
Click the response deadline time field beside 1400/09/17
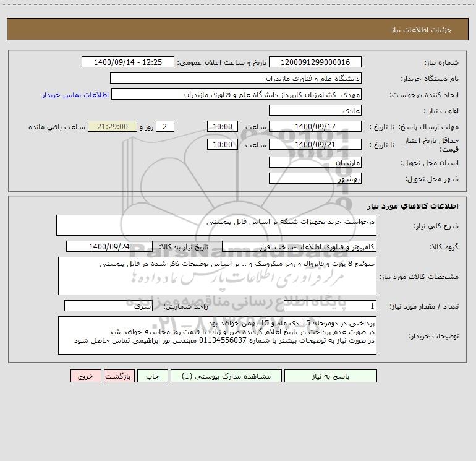222,126
